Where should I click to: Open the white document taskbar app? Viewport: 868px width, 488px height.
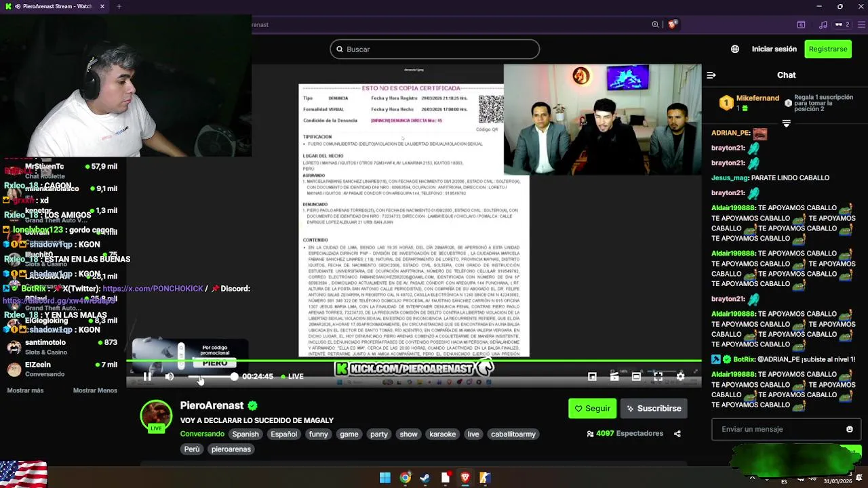pos(446,478)
